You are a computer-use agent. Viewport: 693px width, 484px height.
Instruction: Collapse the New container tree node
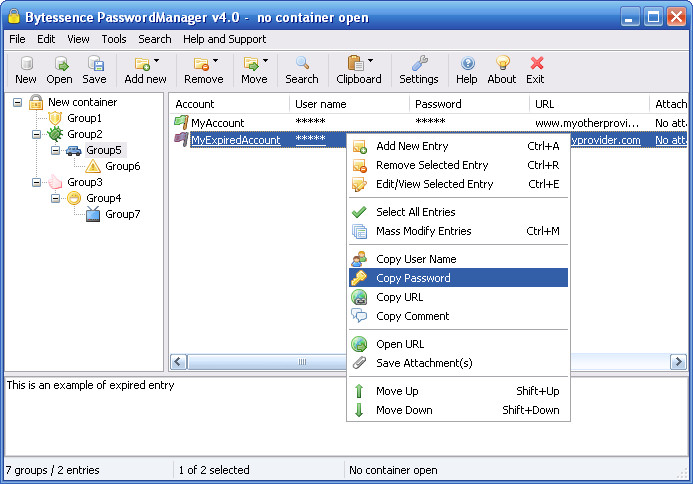pos(17,103)
